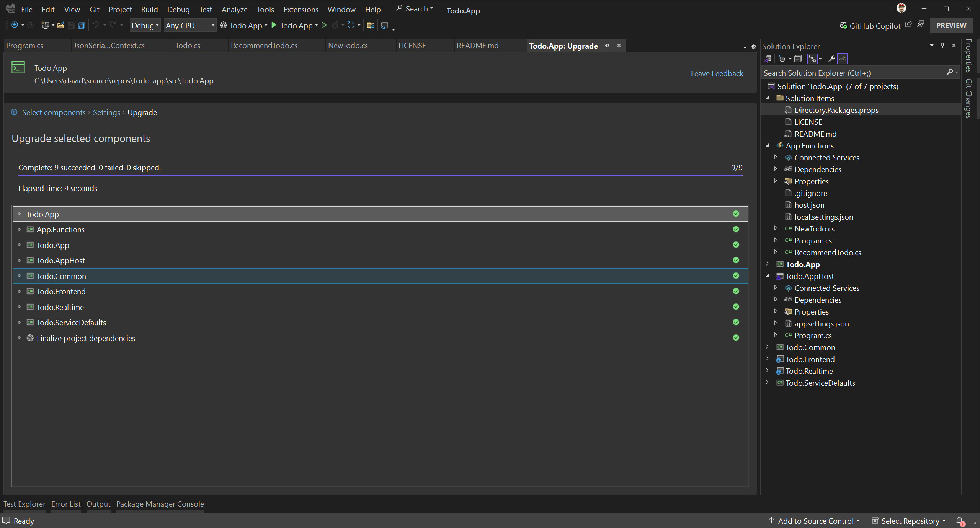Click the gear icon beside startup project Todo.App

[x=224, y=25]
